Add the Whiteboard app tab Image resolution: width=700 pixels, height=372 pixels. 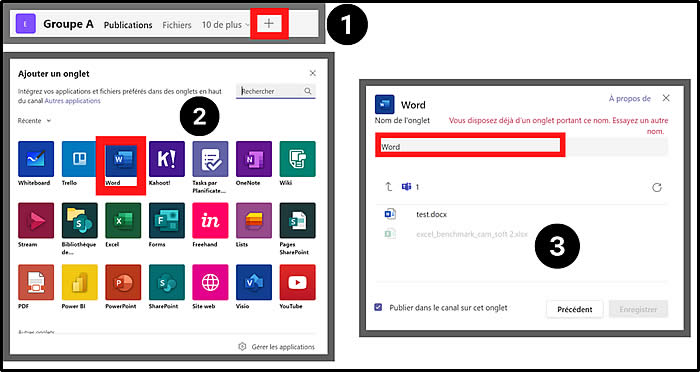(x=36, y=159)
